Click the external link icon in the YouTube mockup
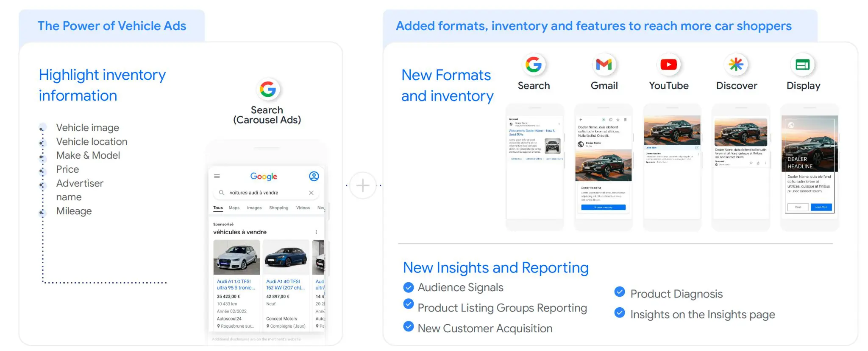The height and width of the screenshot is (351, 868). point(697,148)
